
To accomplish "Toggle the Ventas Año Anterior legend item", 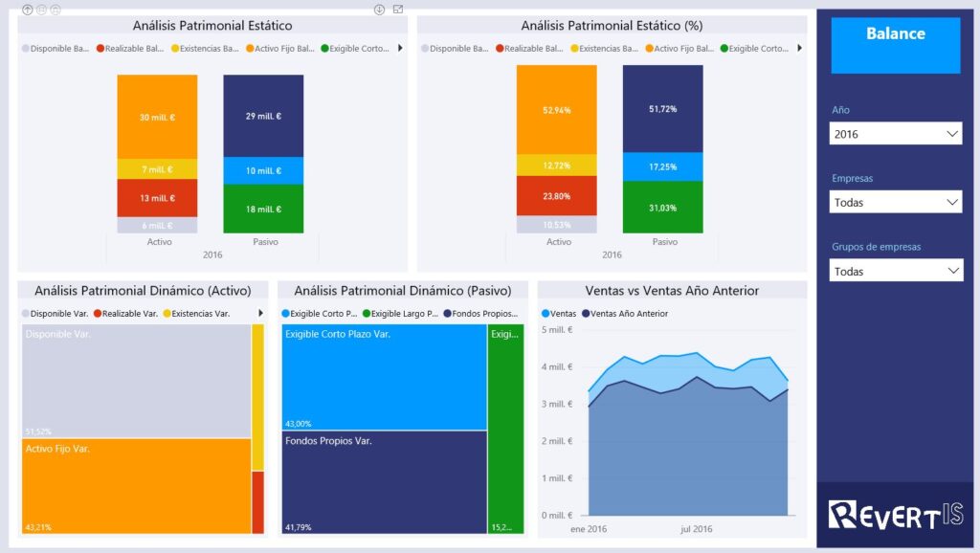I will 625,314.
